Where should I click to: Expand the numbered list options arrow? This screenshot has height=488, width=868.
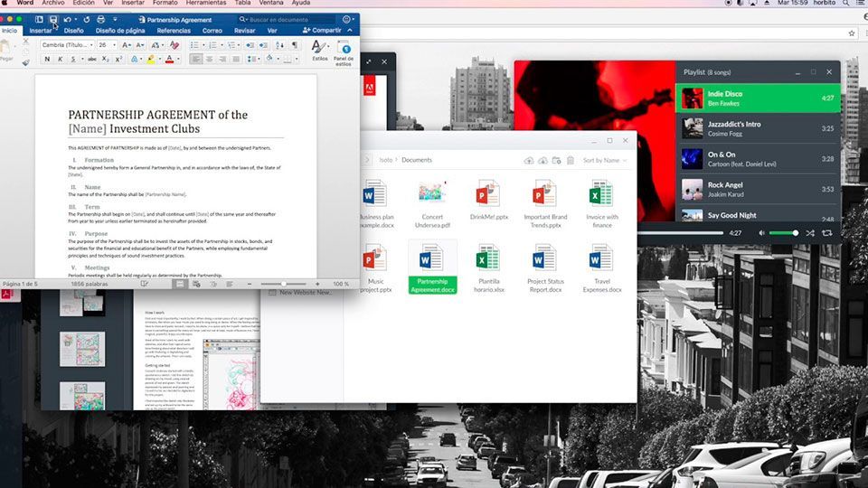click(x=222, y=45)
